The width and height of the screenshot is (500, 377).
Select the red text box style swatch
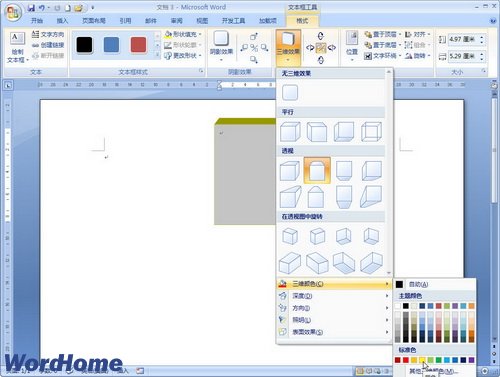pyautogui.click(x=138, y=45)
